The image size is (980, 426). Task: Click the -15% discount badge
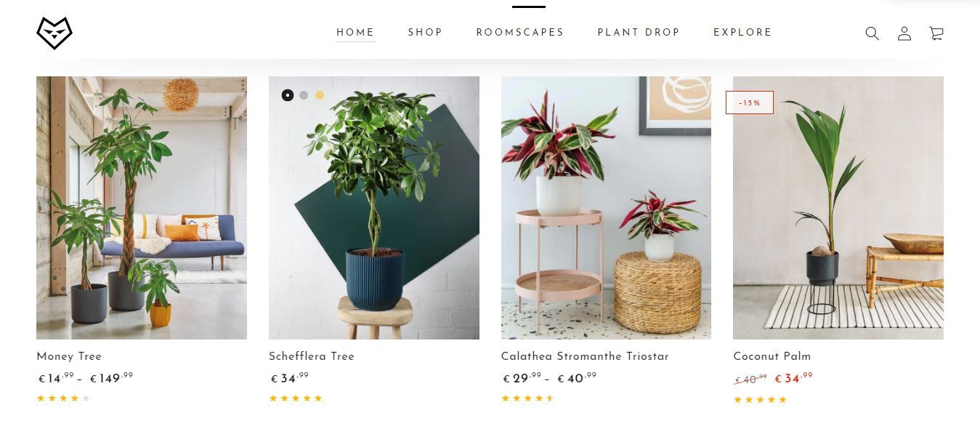pos(750,103)
